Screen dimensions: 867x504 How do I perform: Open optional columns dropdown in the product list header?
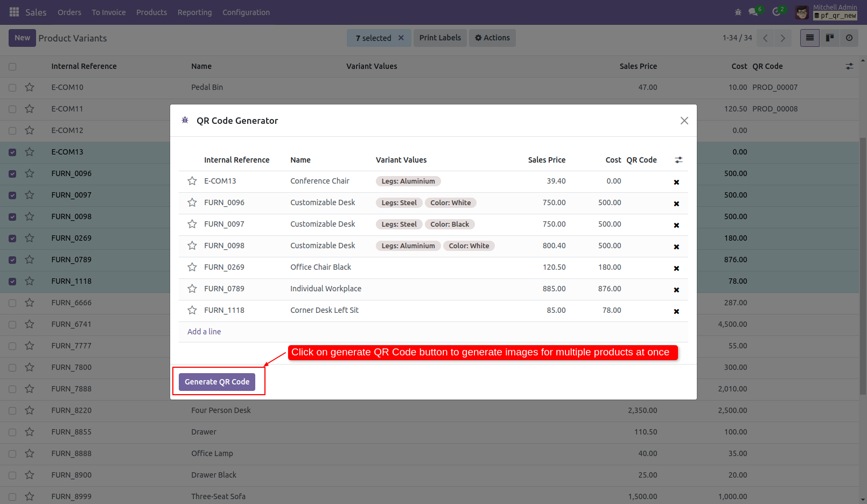point(850,66)
